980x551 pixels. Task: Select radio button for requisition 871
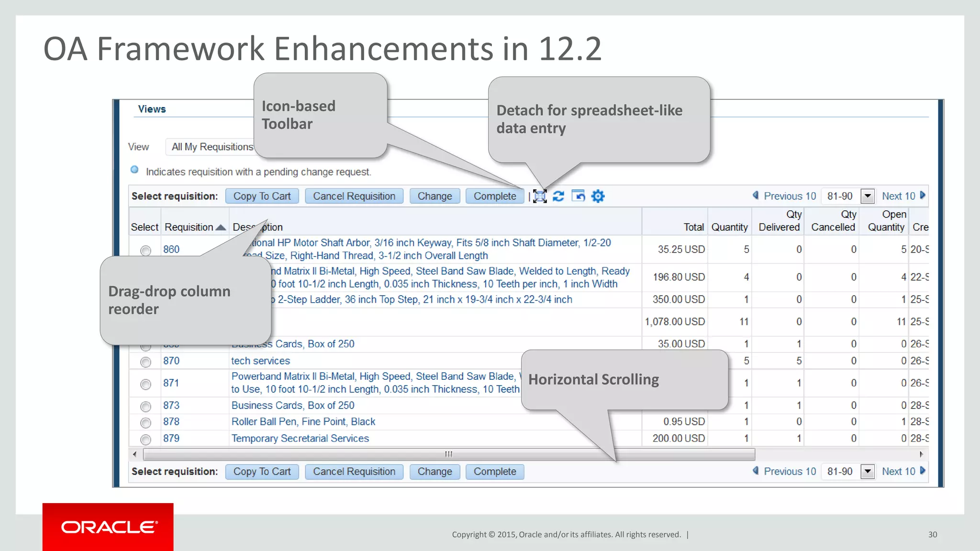tap(145, 384)
